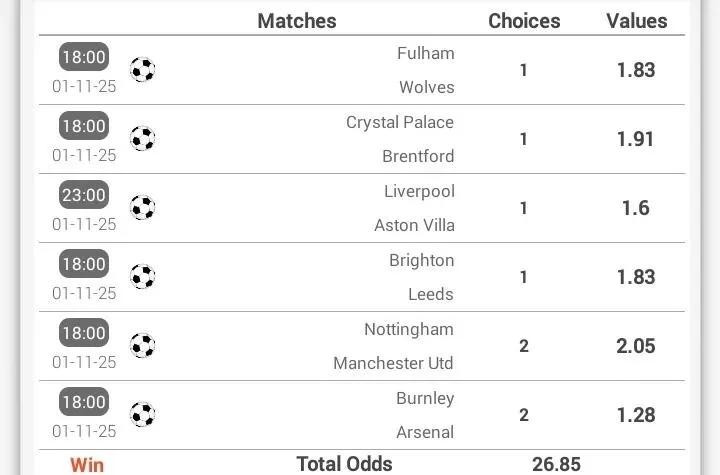Select the 23:00 time badge for Liverpool
This screenshot has height=475, width=720.
pyautogui.click(x=84, y=195)
